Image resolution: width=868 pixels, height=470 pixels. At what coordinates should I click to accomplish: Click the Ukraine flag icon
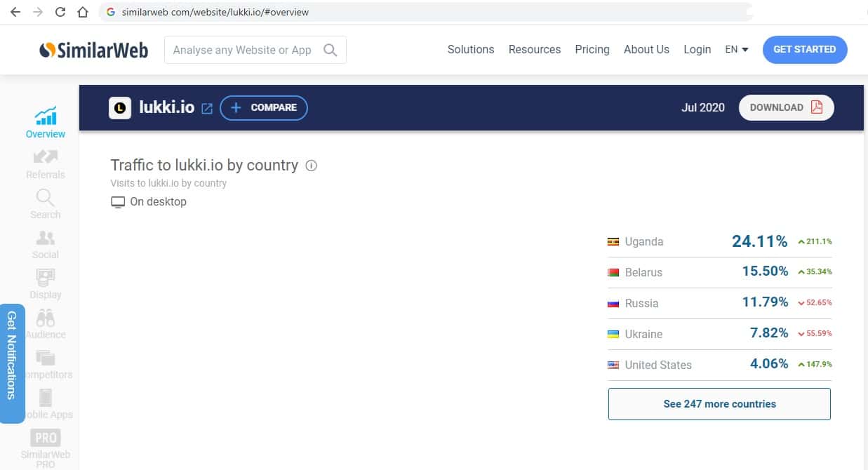click(x=613, y=334)
